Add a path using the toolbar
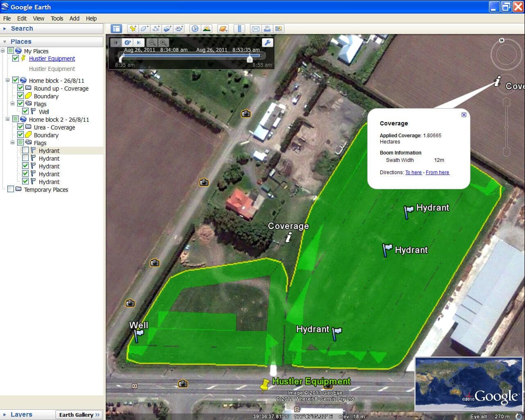 coord(156,29)
